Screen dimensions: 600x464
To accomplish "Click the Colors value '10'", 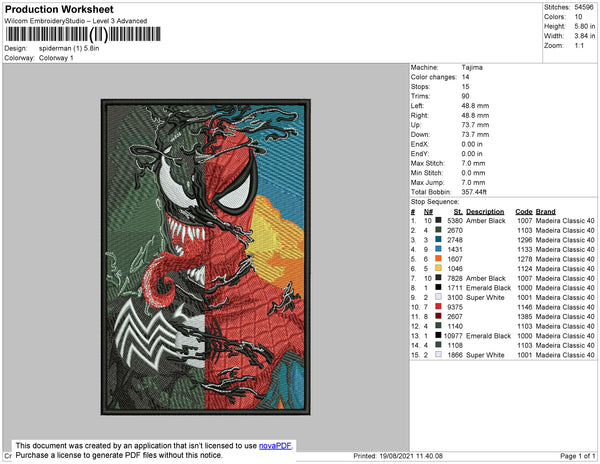I will (x=578, y=17).
